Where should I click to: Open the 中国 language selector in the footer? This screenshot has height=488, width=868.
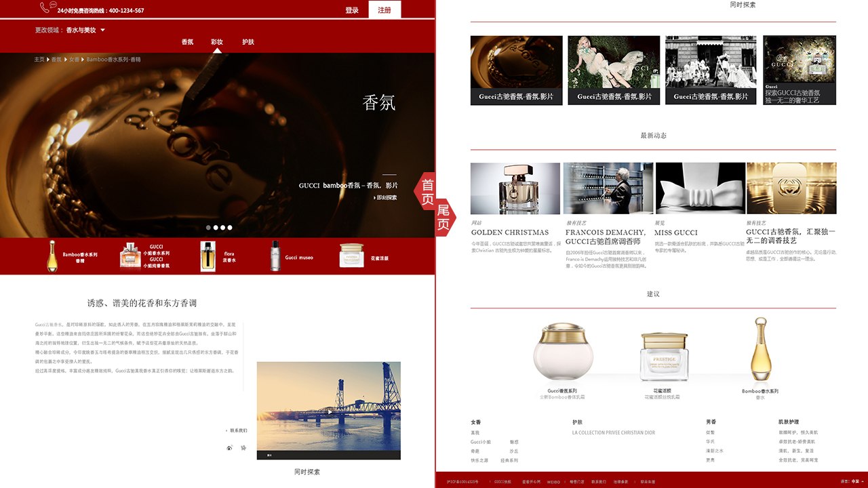pos(853,481)
